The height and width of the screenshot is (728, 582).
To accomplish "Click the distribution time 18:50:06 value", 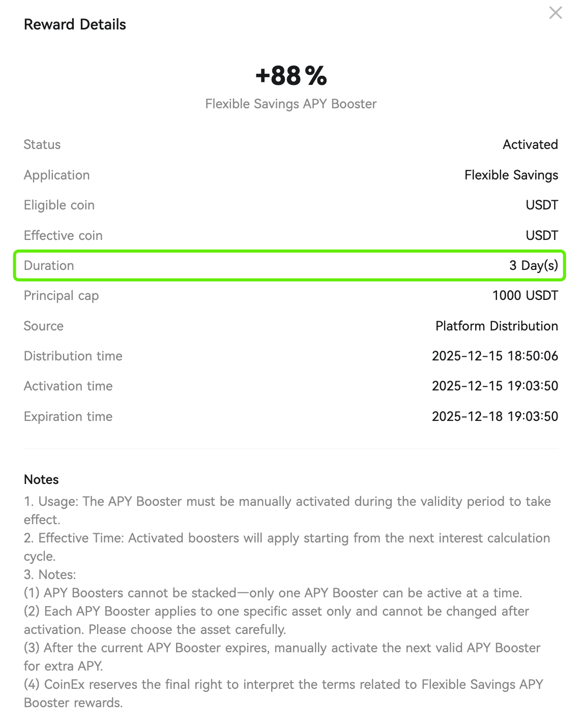I will click(x=495, y=356).
